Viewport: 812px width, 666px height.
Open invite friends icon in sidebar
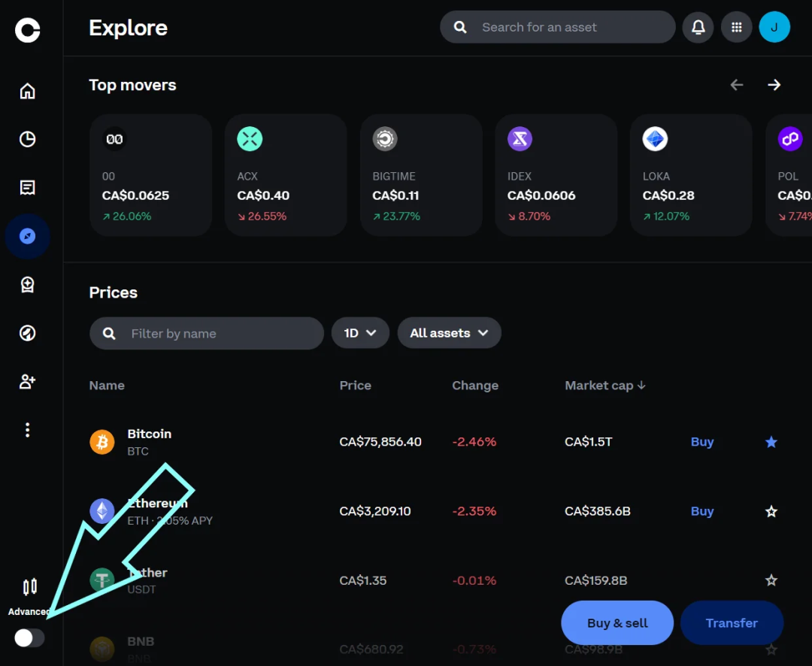[28, 381]
